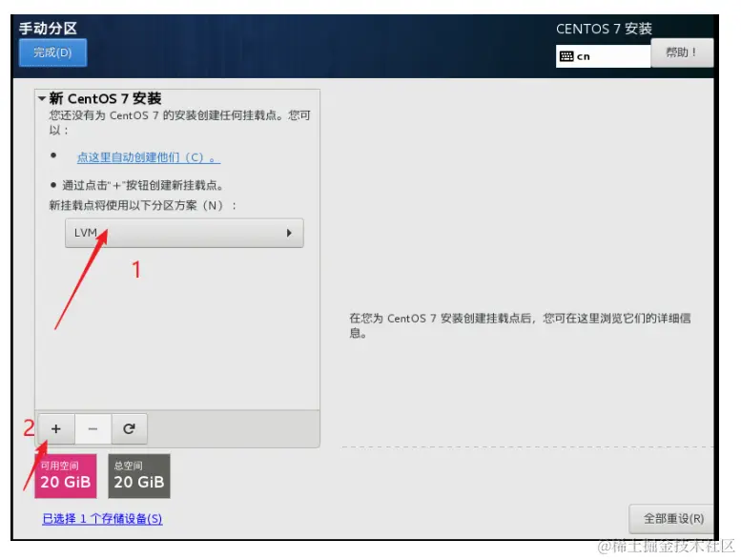The width and height of the screenshot is (741, 560).
Task: Open the LVM partitioning scheme dropdown
Action: (184, 233)
